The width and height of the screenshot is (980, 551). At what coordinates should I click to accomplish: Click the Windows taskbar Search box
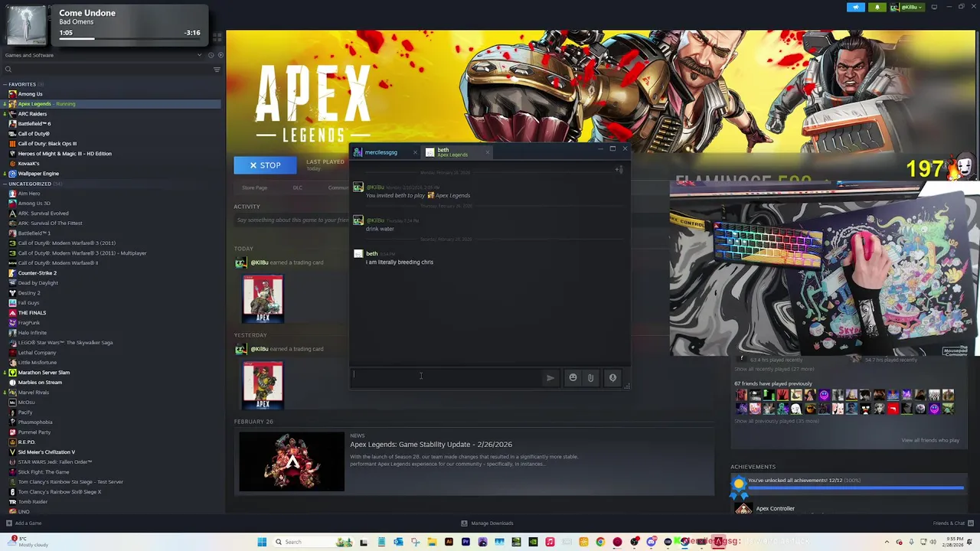pyautogui.click(x=314, y=542)
